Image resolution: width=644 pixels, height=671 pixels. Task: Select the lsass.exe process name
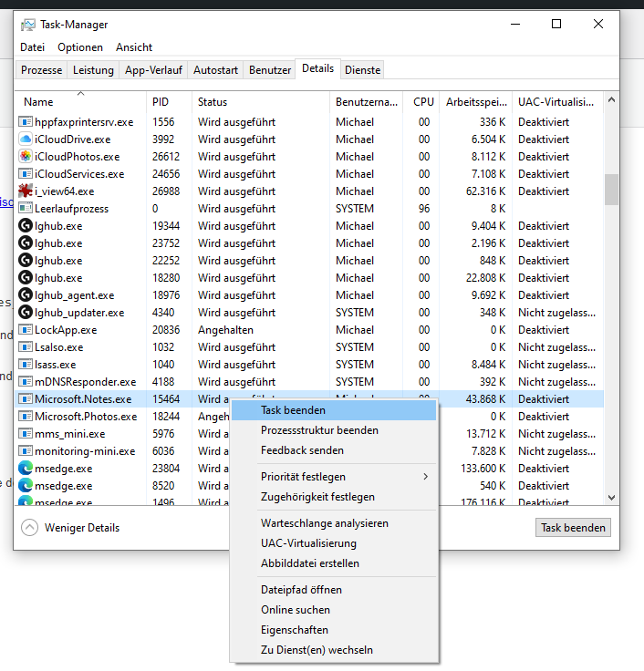(x=56, y=364)
